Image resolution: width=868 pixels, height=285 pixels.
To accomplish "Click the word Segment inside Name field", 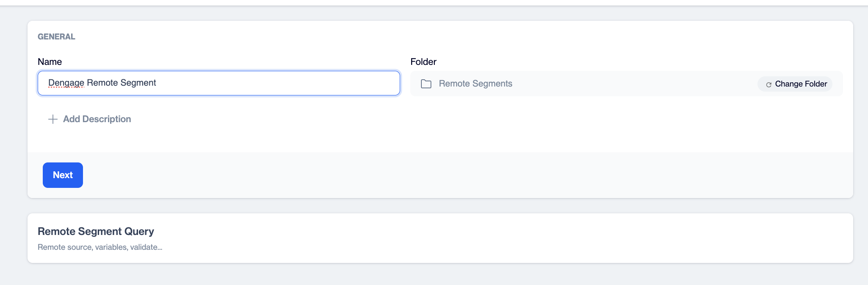I will [x=138, y=83].
